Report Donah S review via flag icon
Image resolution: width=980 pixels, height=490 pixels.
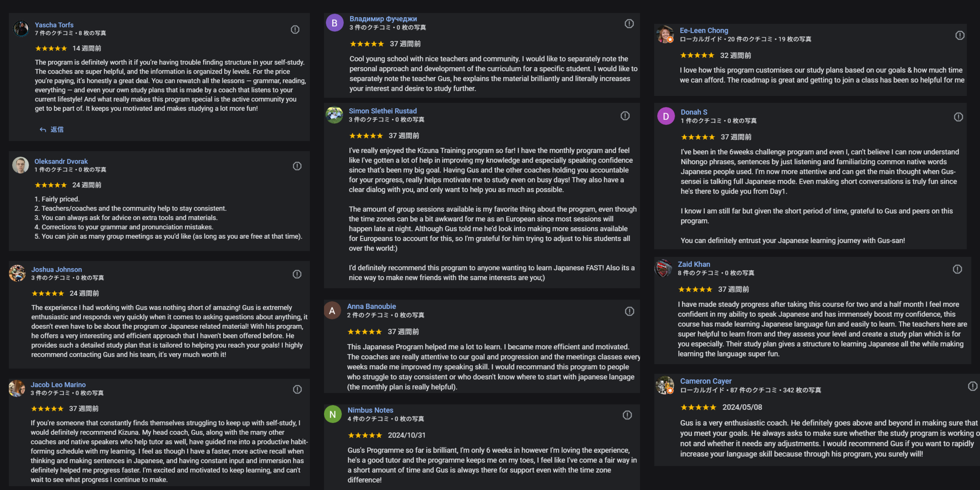[x=958, y=117]
